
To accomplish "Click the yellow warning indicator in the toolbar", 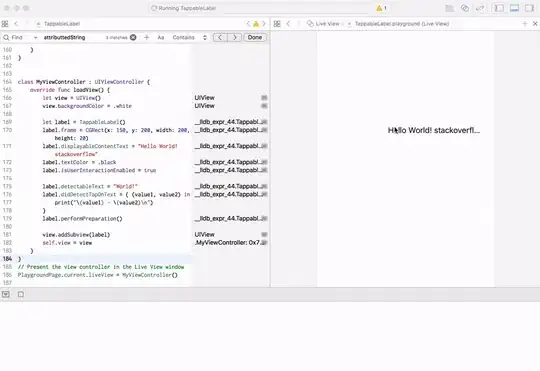I will 381,8.
